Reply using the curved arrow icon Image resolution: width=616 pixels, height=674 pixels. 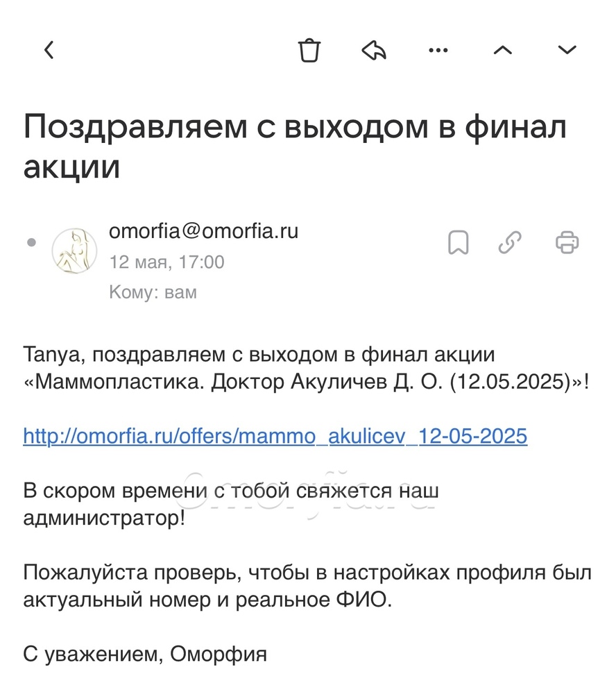374,50
